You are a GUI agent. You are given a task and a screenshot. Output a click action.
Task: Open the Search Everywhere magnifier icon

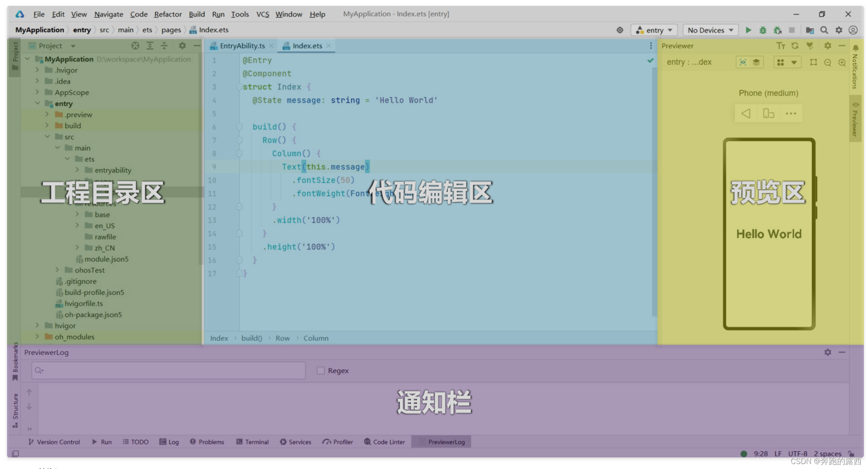click(824, 30)
